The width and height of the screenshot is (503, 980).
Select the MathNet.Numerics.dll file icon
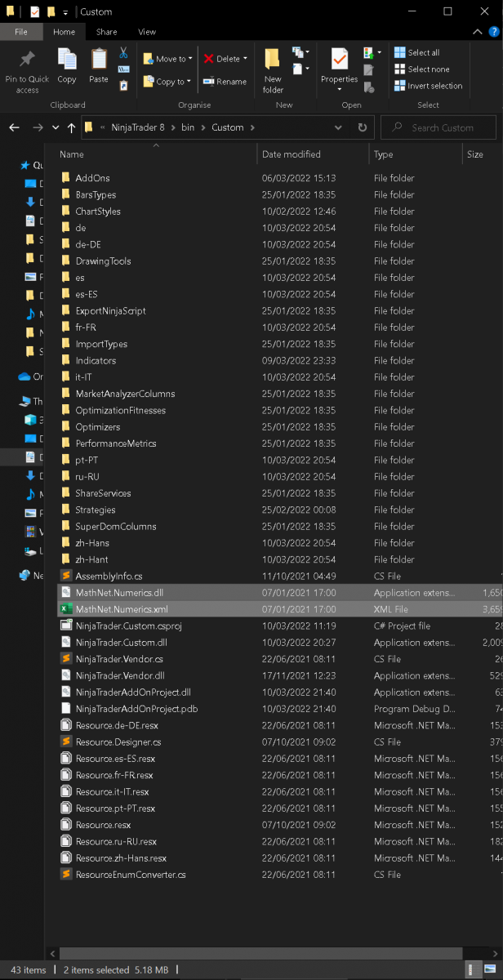tap(66, 593)
